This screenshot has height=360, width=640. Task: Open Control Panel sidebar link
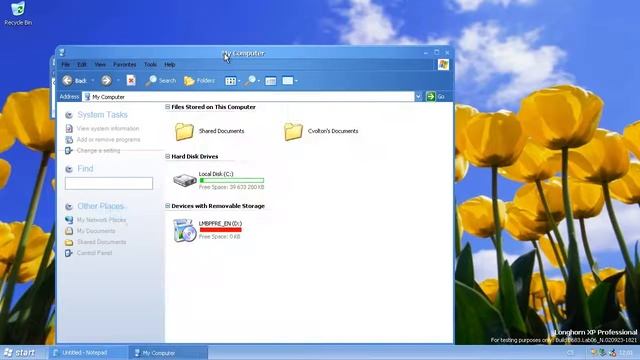[94, 253]
